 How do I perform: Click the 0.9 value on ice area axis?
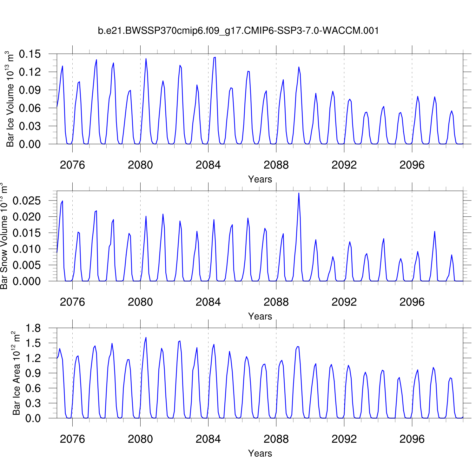33,374
